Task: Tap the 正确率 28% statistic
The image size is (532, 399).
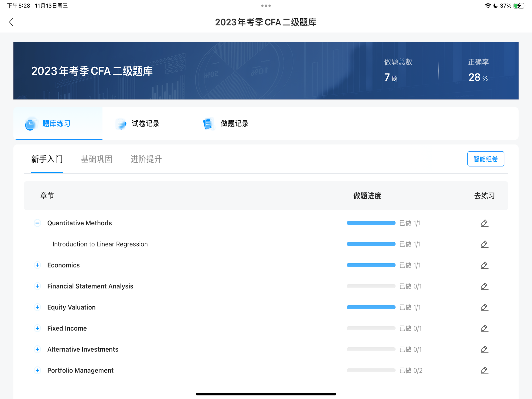Action: (x=478, y=70)
